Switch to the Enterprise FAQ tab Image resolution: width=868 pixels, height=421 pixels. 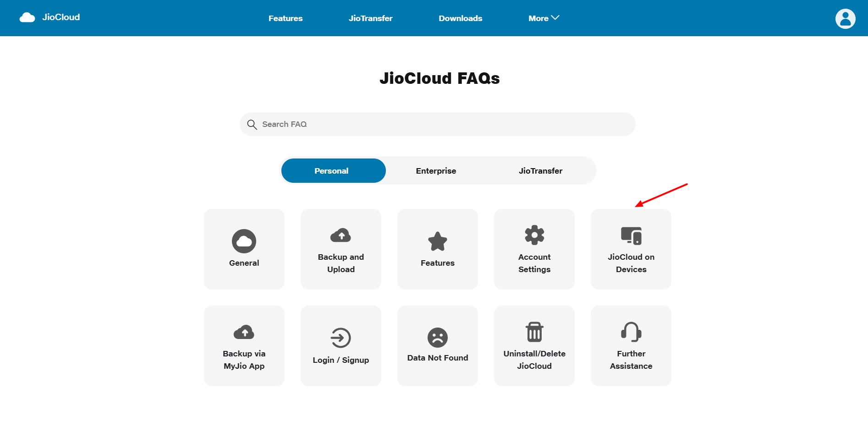click(436, 171)
